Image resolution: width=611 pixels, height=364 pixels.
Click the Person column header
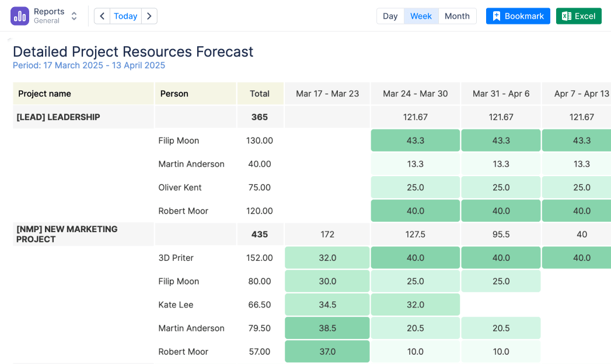(195, 93)
